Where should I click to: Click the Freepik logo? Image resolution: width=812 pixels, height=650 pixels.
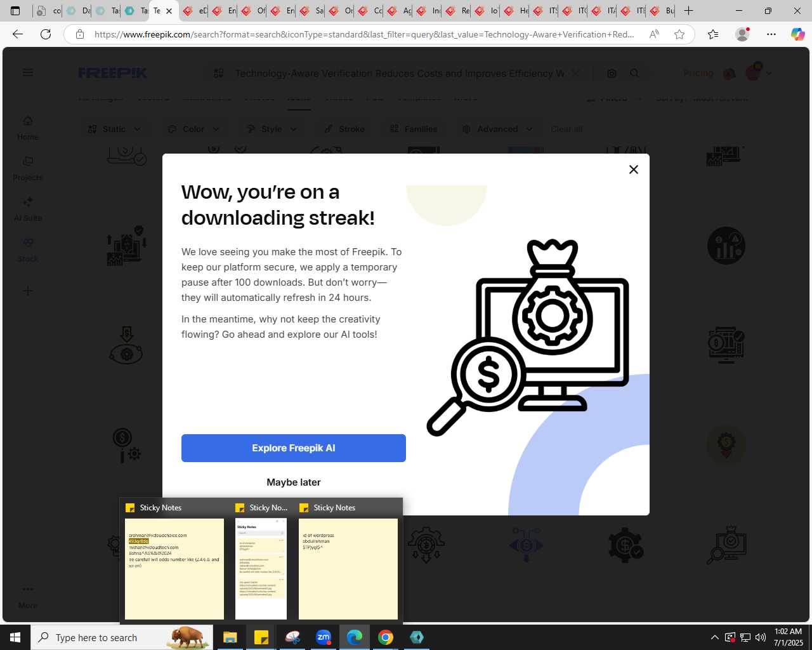pos(113,73)
